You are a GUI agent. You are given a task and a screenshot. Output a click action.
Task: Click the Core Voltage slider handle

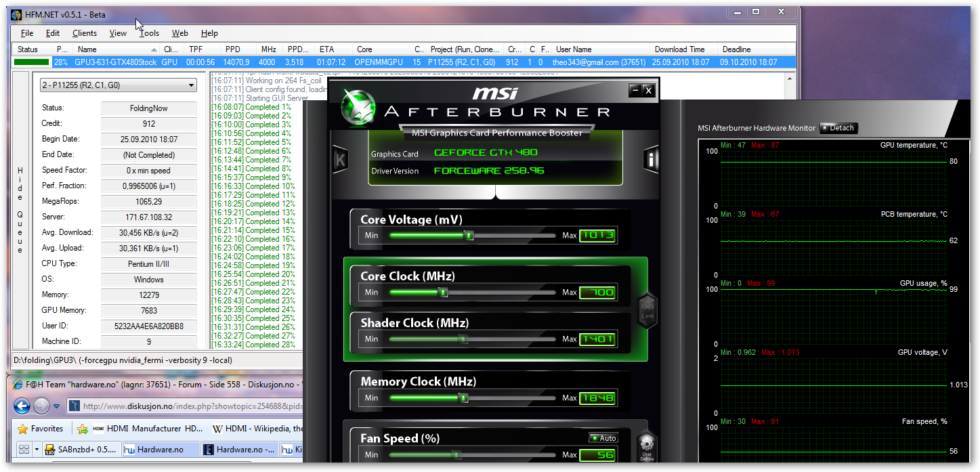[468, 235]
